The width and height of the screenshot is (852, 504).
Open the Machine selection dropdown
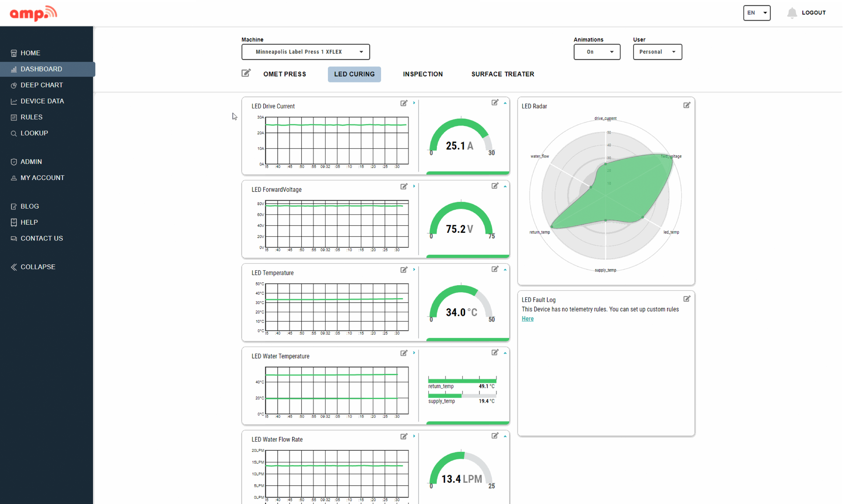[305, 52]
